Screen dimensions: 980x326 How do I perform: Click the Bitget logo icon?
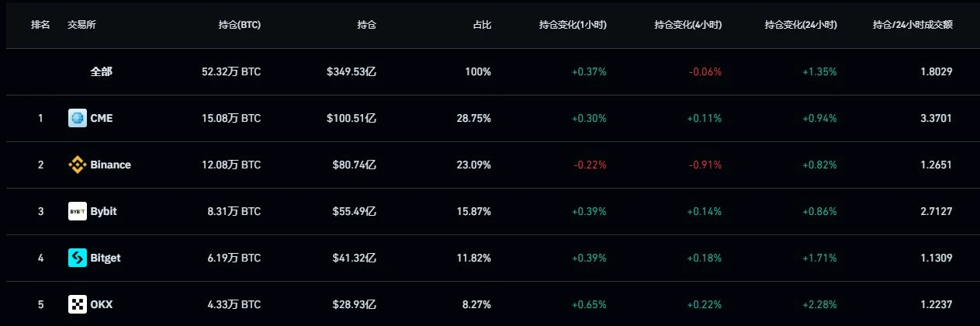pyautogui.click(x=78, y=258)
